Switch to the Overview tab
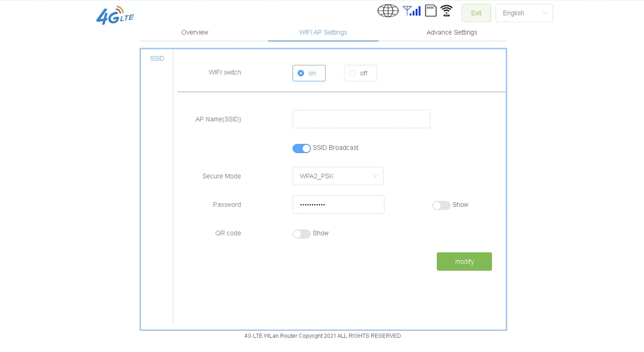 click(194, 32)
